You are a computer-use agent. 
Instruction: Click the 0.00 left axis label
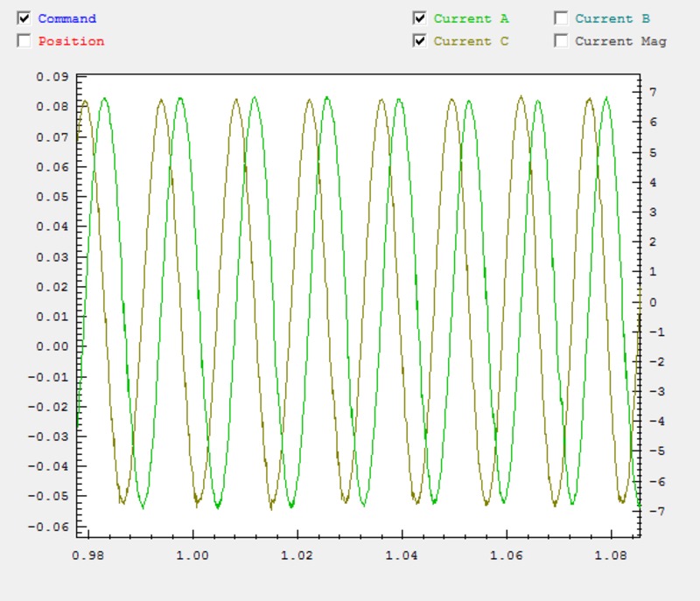[52, 346]
